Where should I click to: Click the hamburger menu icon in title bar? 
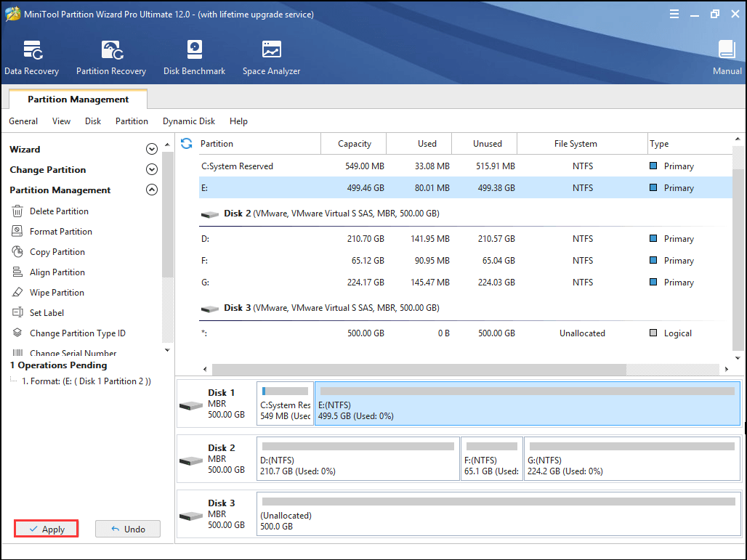[674, 15]
